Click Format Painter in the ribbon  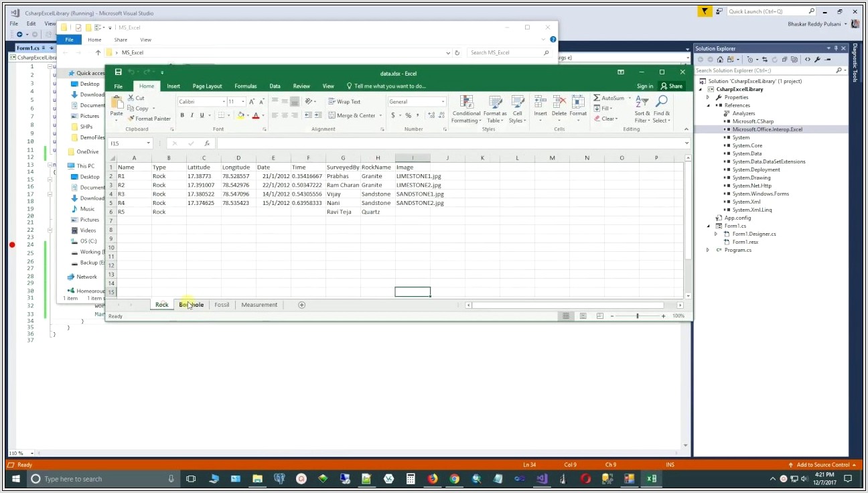click(x=149, y=119)
